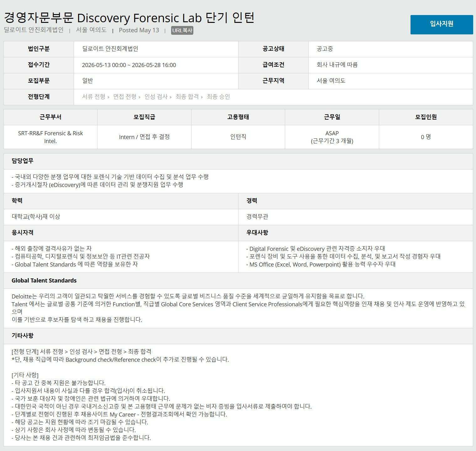Viewport: 476px width, 451px height.
Task: Click the 서울 여의도 work location value
Action: point(331,81)
